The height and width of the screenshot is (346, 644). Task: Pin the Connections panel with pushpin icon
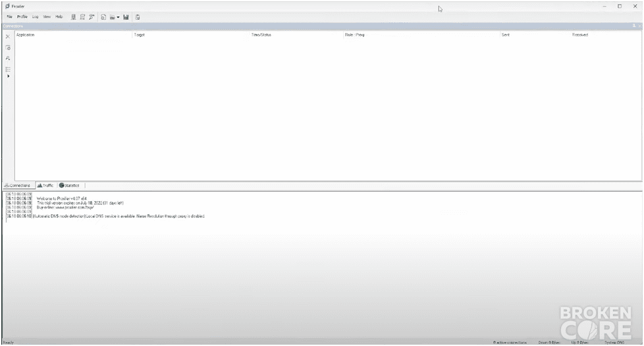point(633,26)
